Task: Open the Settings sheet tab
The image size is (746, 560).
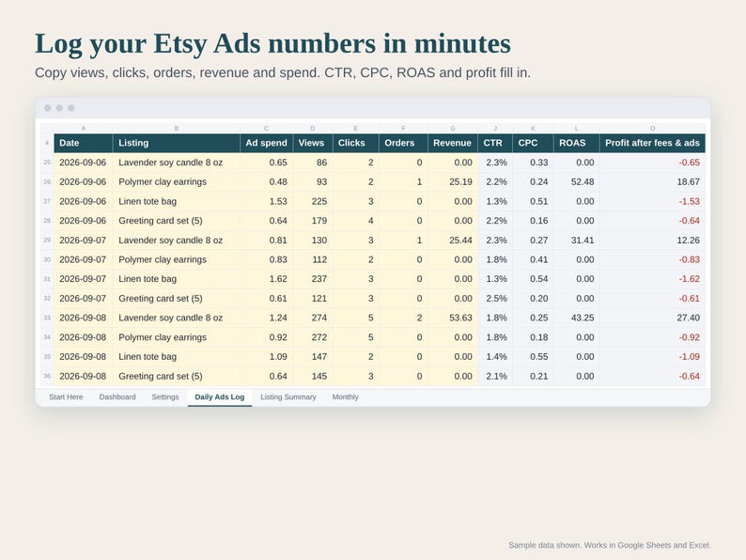Action: 165,397
